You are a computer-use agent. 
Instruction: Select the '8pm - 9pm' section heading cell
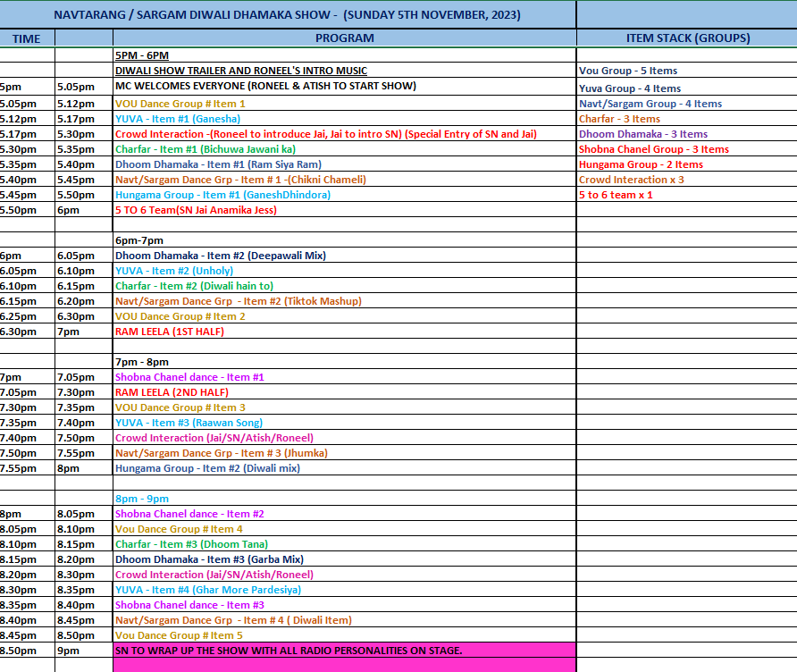pyautogui.click(x=345, y=499)
